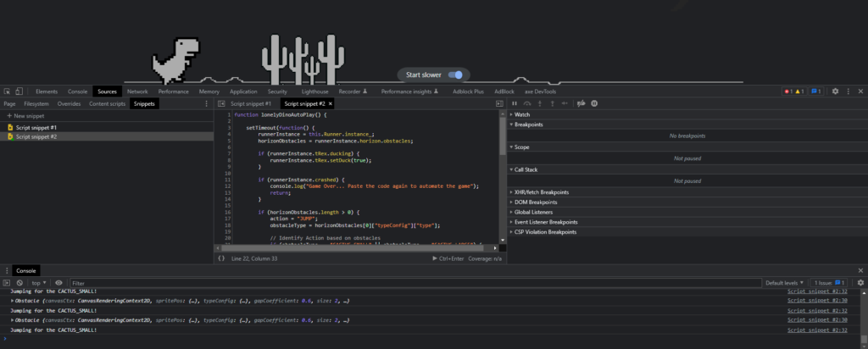Click Step out of current function icon
The image size is (868, 349).
pos(552,103)
